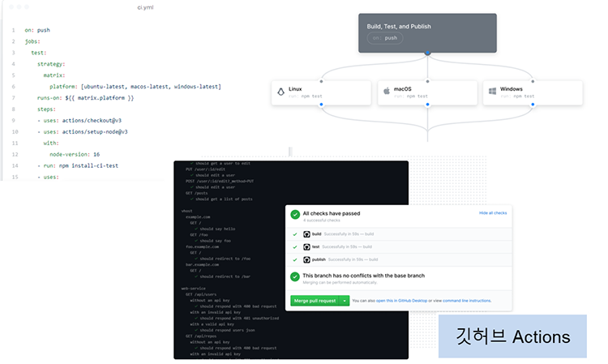Click the green checkmark next to build
Image resolution: width=608 pixels, height=364 pixels.
point(294,234)
